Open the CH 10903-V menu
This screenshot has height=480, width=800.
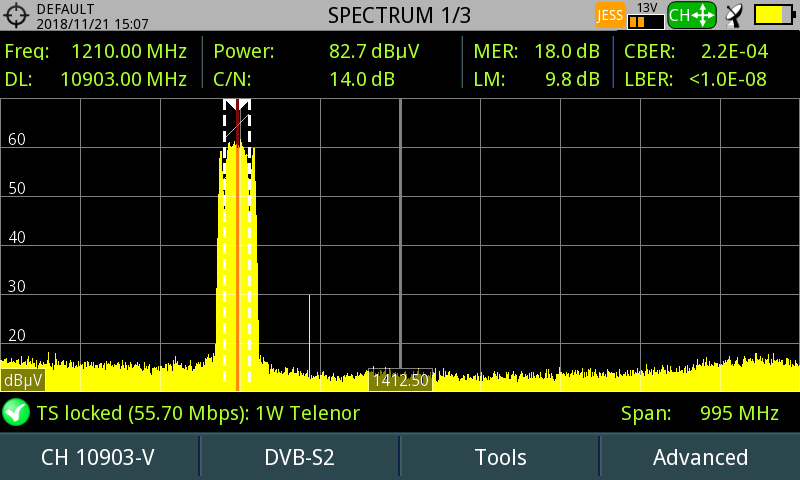pos(98,458)
